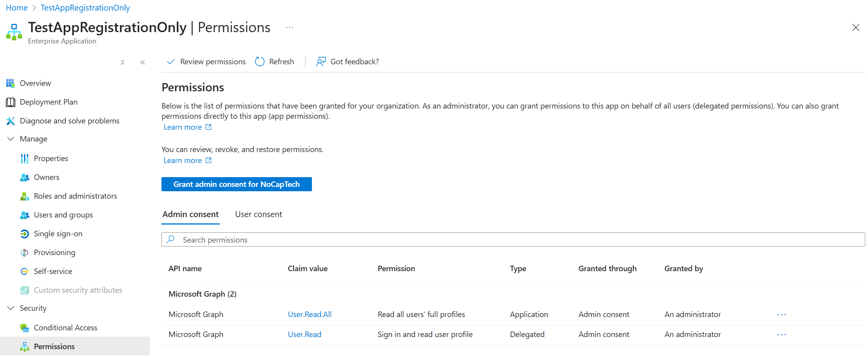Screen dimensions: 868x357
Task: Open the User.Read.All claim value link
Action: 310,314
